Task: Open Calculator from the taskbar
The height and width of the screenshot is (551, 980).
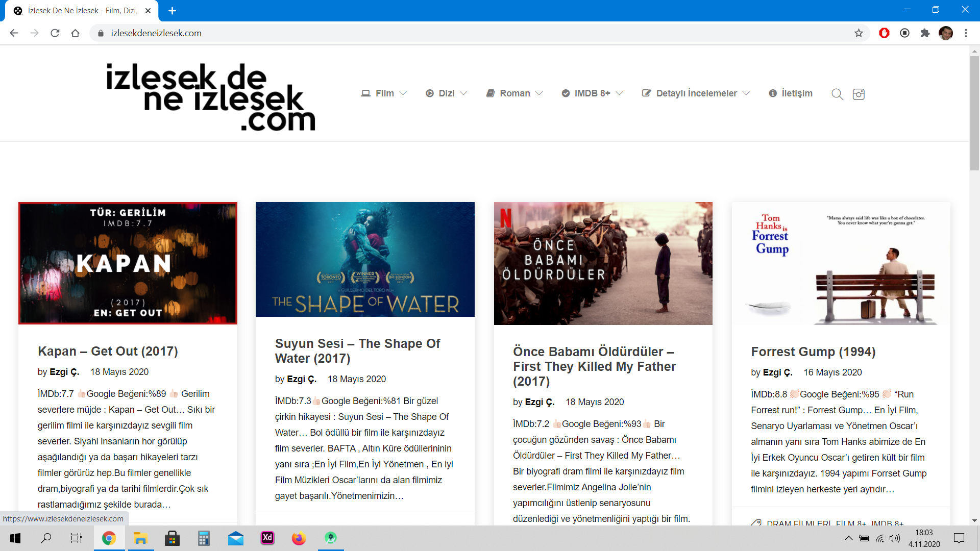Action: pyautogui.click(x=204, y=538)
